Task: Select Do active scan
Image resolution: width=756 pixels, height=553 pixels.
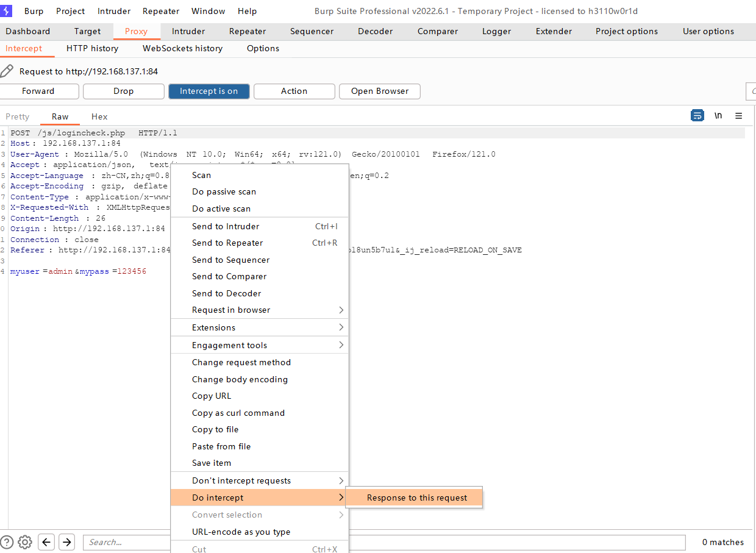Action: [x=260, y=209]
